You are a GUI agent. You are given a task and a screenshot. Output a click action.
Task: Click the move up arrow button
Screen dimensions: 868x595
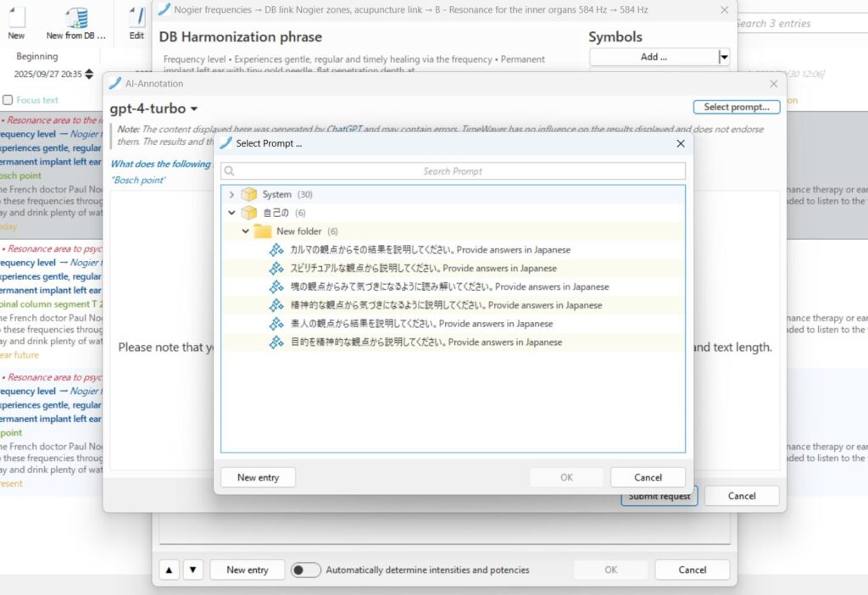[170, 570]
